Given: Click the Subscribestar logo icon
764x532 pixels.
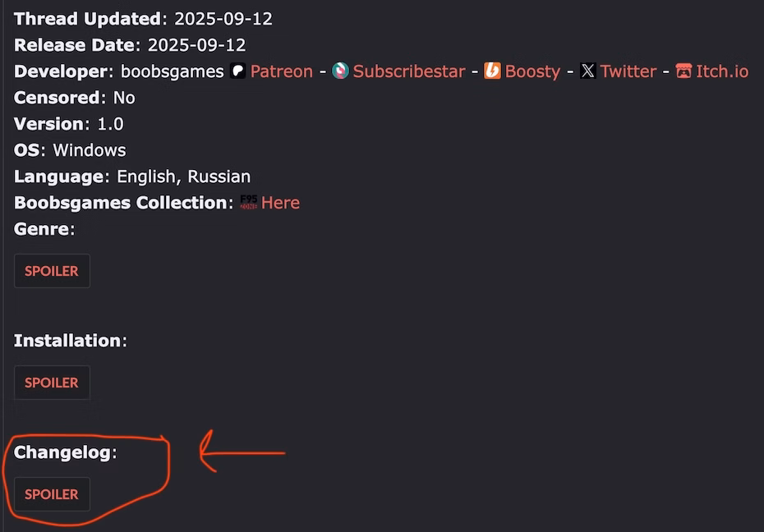Looking at the screenshot, I should (341, 71).
